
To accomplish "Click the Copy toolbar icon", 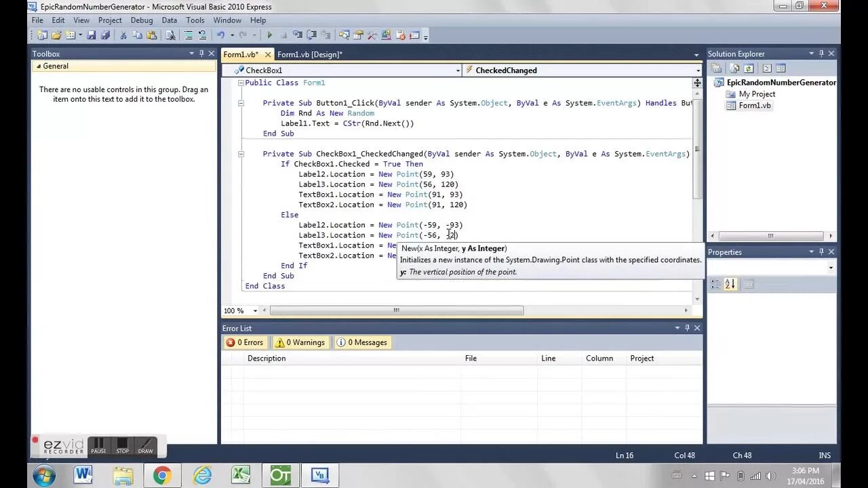I will tap(138, 35).
